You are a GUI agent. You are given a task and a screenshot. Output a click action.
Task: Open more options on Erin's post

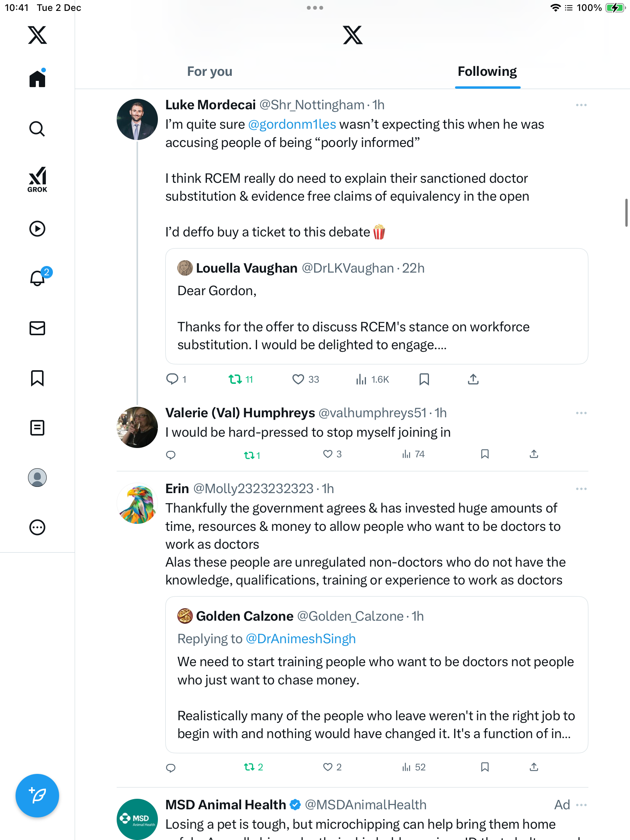click(581, 489)
